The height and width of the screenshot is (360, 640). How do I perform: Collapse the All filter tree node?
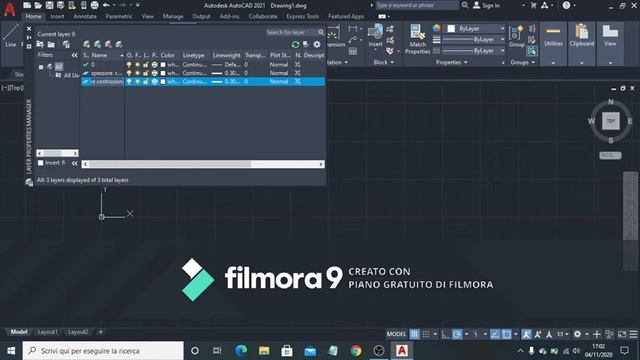41,67
